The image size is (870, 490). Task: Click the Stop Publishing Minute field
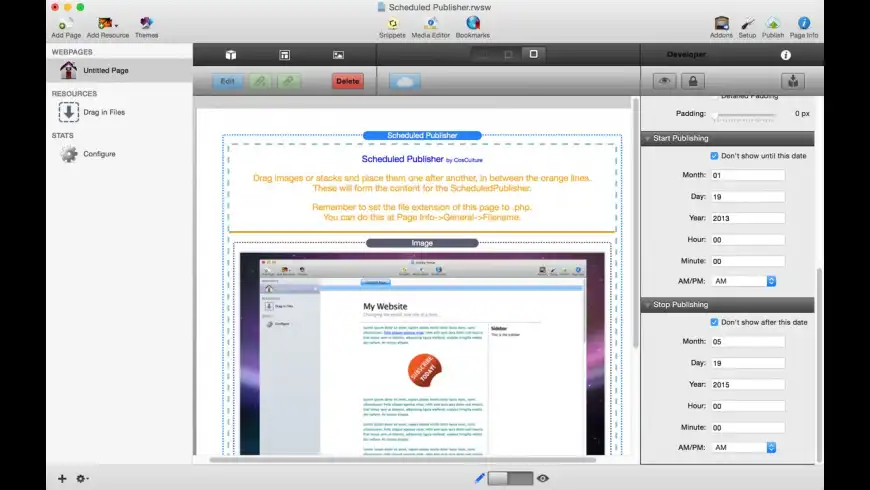point(748,428)
